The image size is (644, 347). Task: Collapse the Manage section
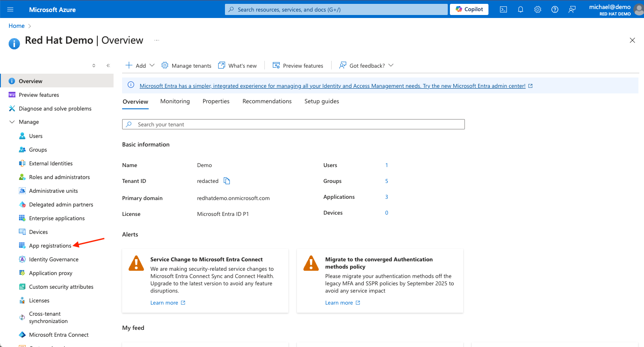12,122
